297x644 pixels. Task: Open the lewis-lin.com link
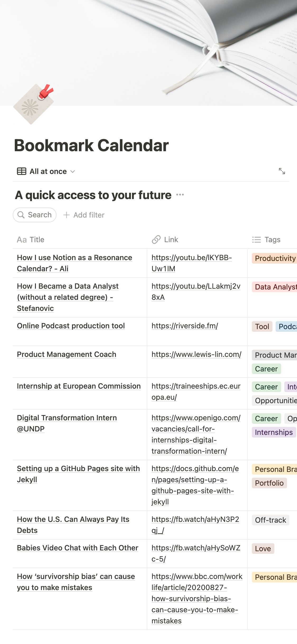(196, 355)
